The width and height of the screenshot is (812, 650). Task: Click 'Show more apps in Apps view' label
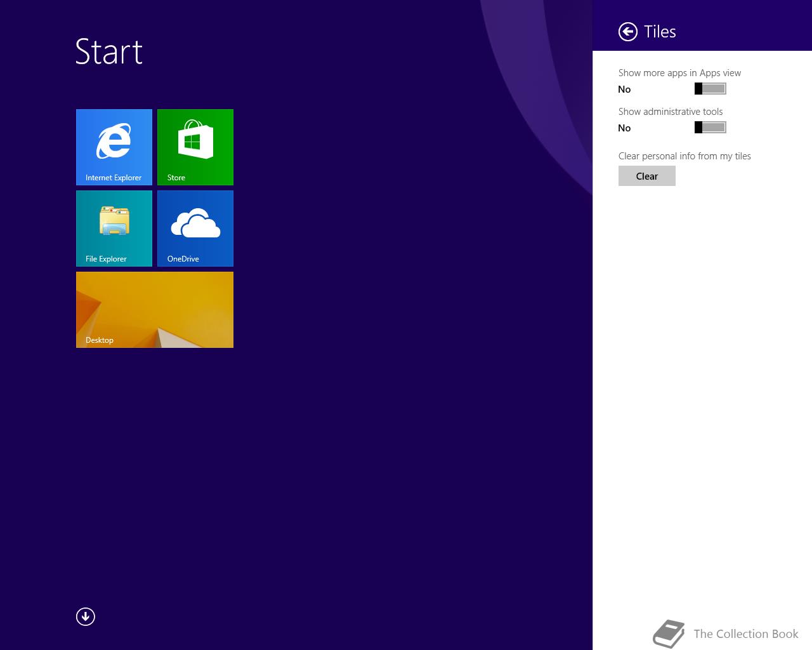pos(679,73)
